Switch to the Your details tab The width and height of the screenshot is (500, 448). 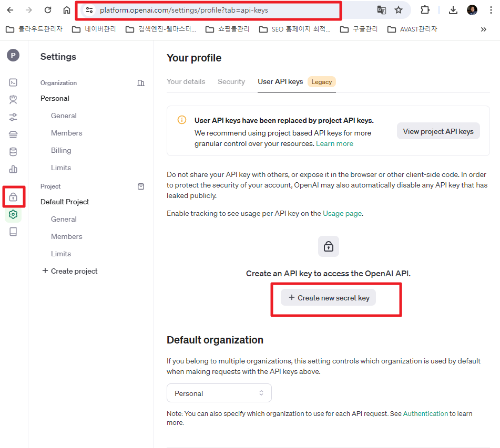pyautogui.click(x=186, y=81)
